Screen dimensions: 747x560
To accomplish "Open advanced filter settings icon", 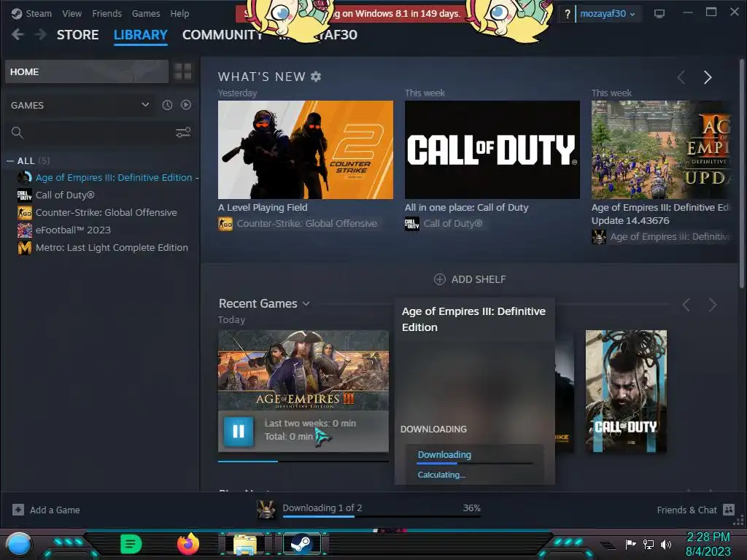I will click(x=183, y=133).
